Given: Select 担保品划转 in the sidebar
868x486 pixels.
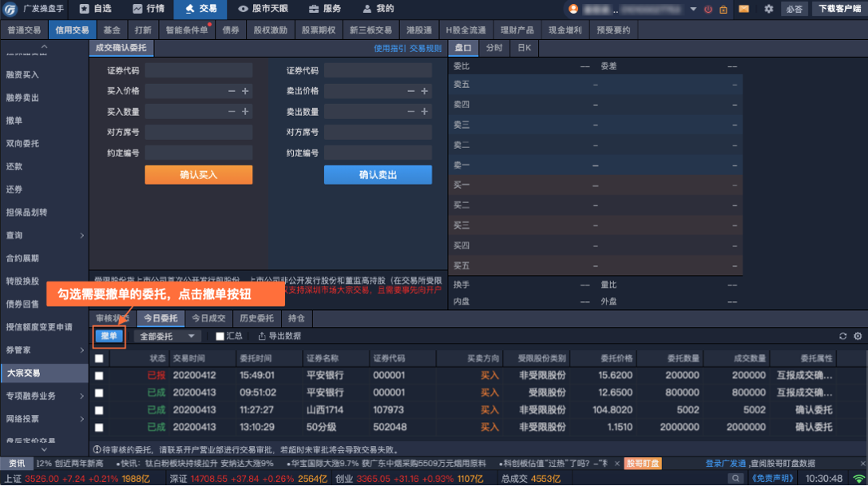Looking at the screenshot, I should [26, 213].
